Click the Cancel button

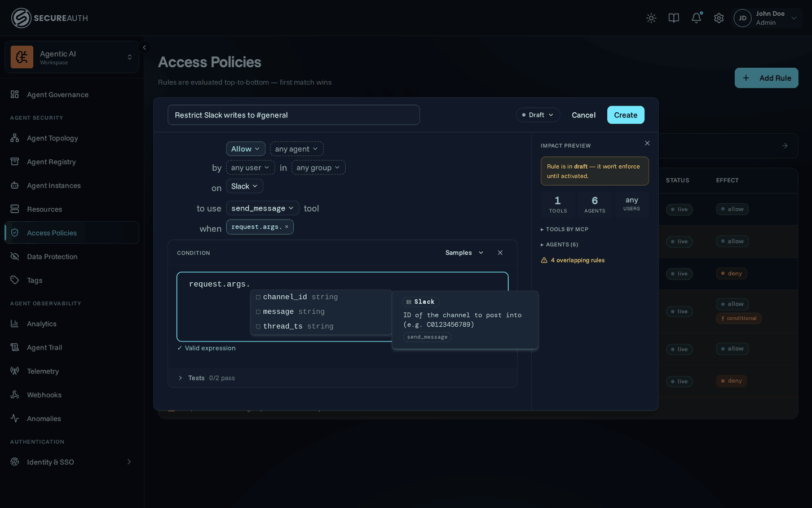(584, 115)
